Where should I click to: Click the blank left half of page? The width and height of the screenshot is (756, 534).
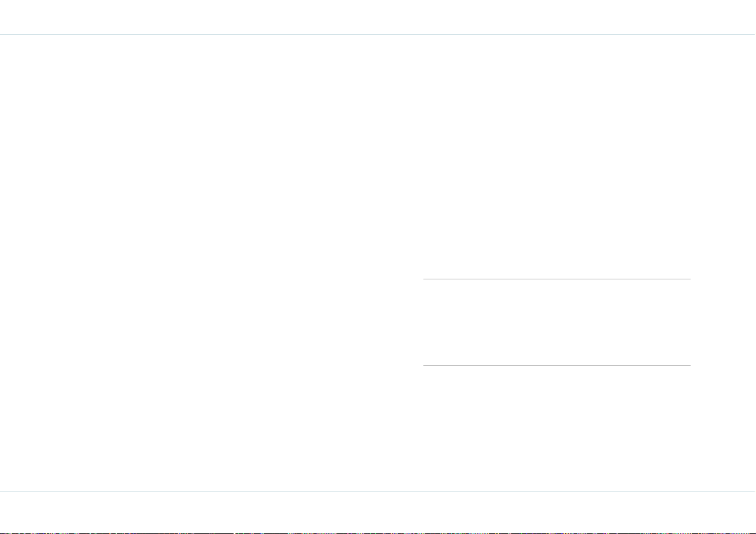point(202,263)
